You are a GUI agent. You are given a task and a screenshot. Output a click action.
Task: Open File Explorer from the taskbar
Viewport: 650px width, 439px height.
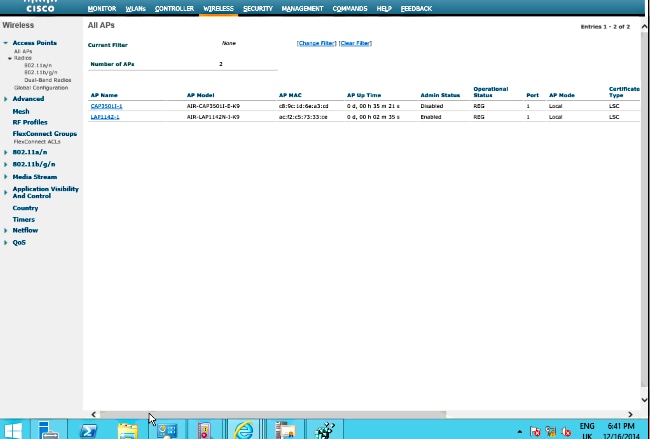click(128, 430)
